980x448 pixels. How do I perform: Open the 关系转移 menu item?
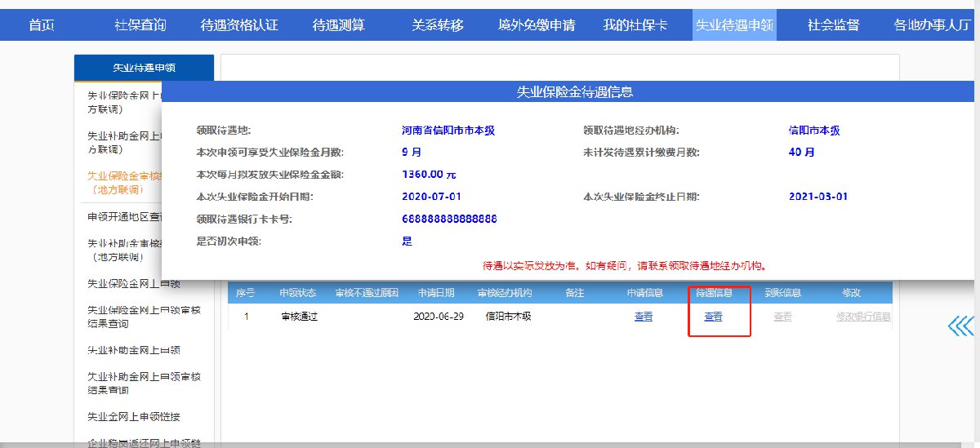tap(438, 24)
